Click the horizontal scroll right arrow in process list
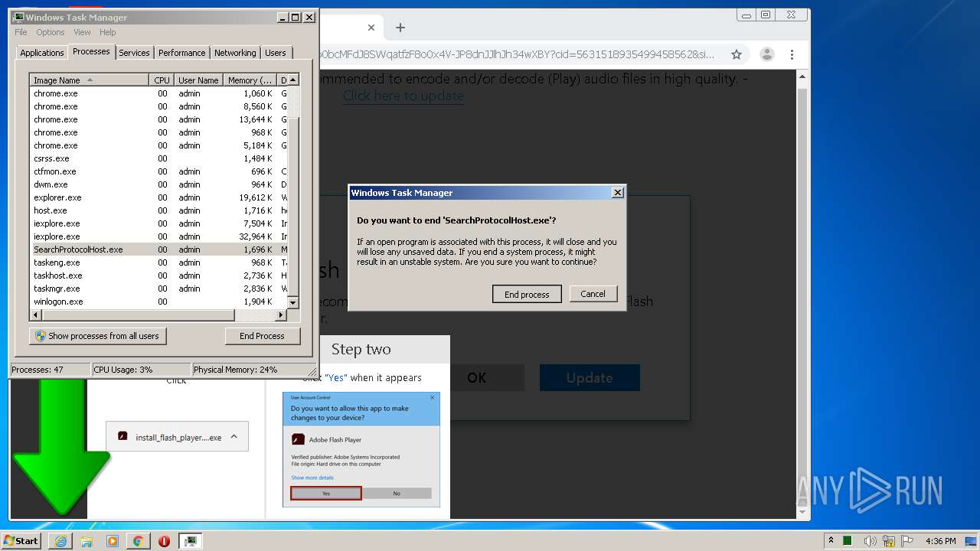This screenshot has height=551, width=980. [281, 315]
